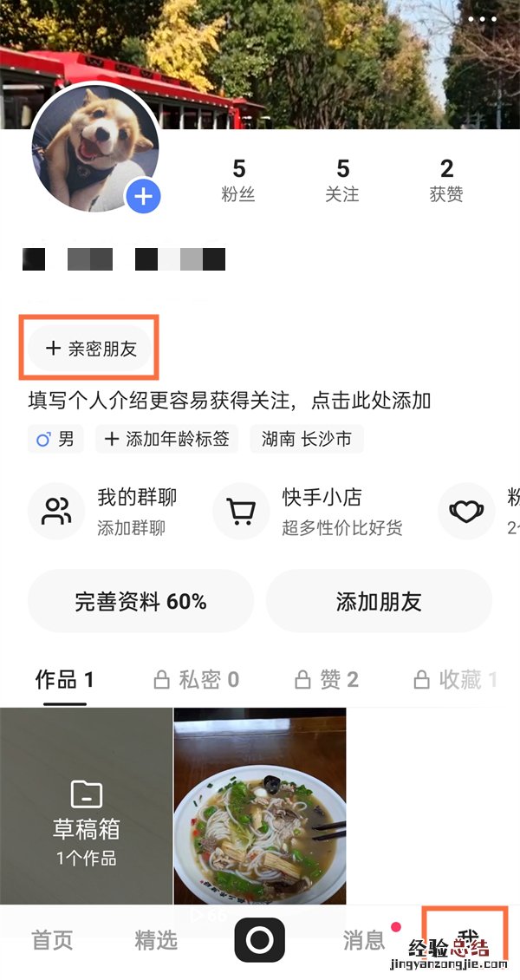Add an age tag via 添加年龄标签
520x980 pixels.
(166, 439)
